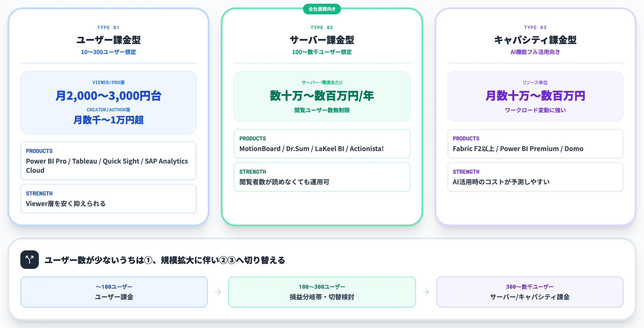The image size is (644, 328).
Task: Click the 100〜300ユーザー step label
Action: [x=322, y=287]
